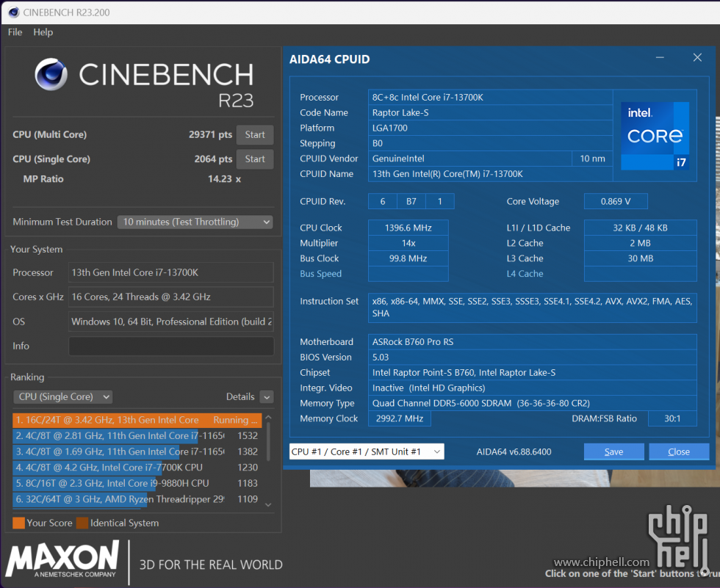Expand the Details dropdown arrow

coord(267,397)
